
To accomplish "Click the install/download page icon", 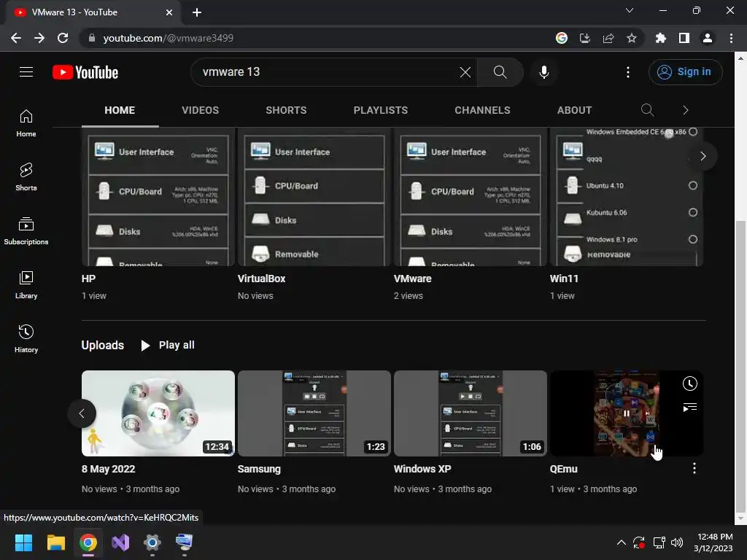I will [x=585, y=38].
